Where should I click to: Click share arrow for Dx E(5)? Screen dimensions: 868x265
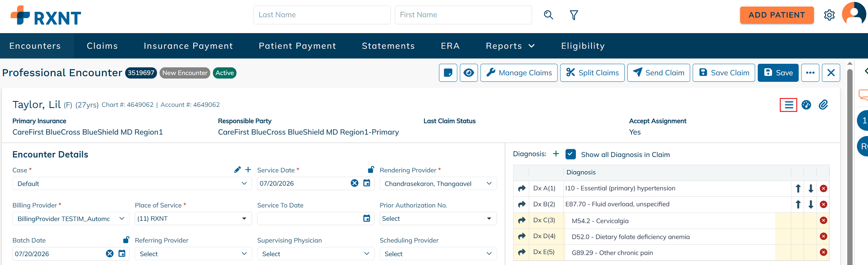click(521, 252)
